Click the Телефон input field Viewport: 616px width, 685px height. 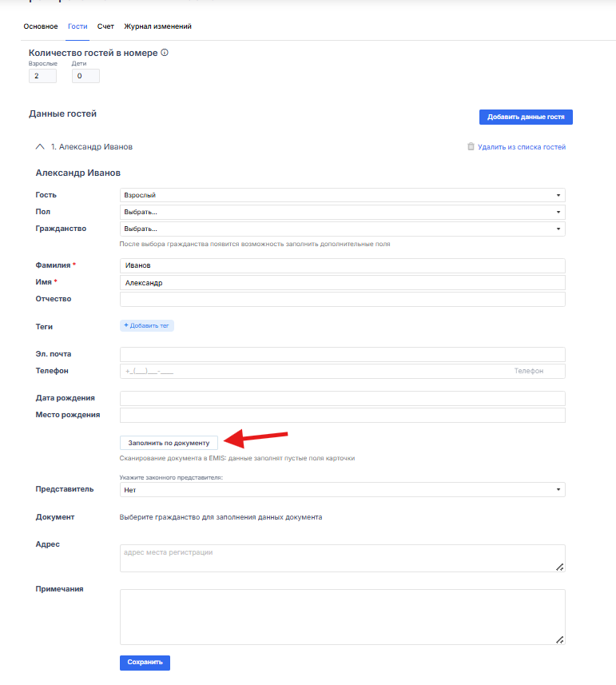[342, 371]
